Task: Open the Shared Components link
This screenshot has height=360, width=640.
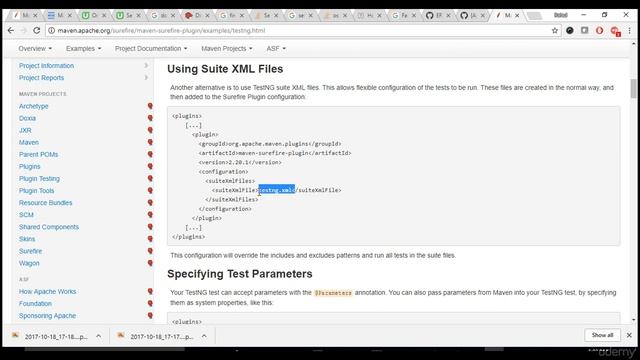Action: tap(49, 227)
